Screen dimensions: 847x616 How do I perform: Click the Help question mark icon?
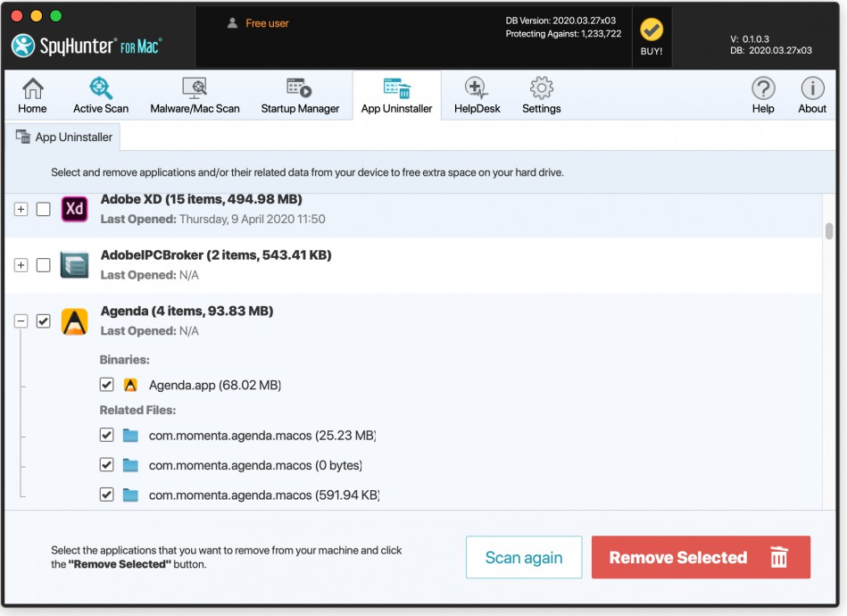(763, 95)
